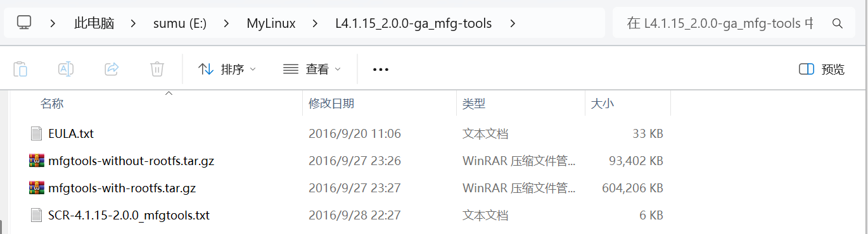Click the EULA.txt text document icon
This screenshot has width=868, height=234.
click(36, 133)
